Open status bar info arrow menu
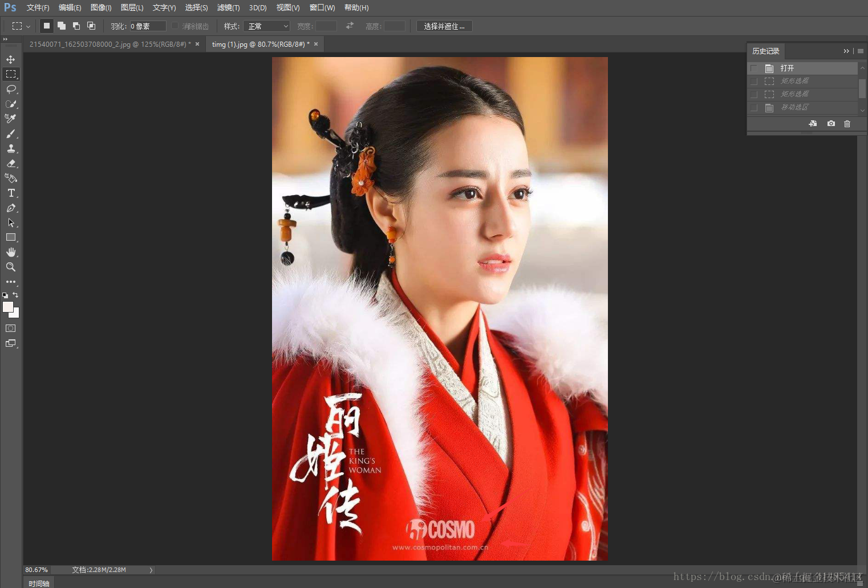 (x=151, y=570)
